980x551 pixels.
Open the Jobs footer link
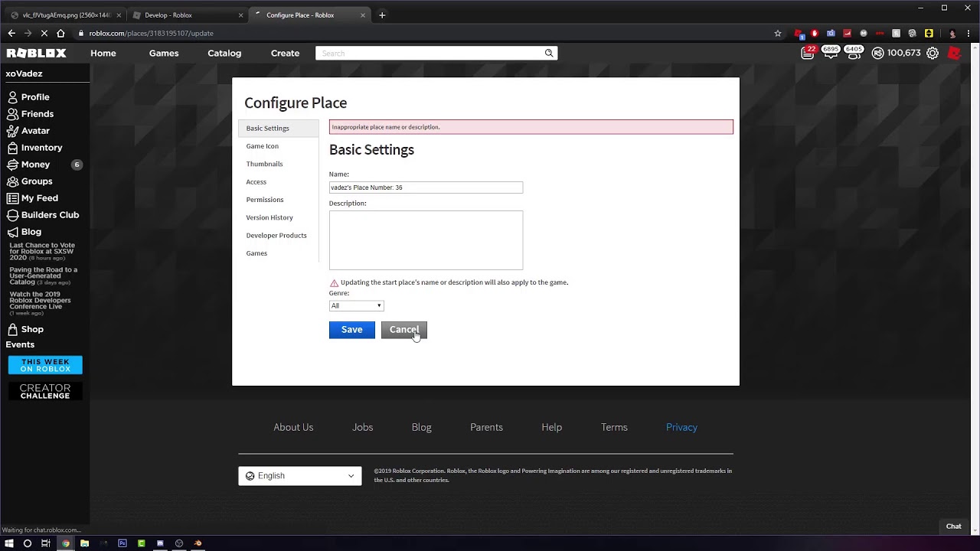coord(363,427)
